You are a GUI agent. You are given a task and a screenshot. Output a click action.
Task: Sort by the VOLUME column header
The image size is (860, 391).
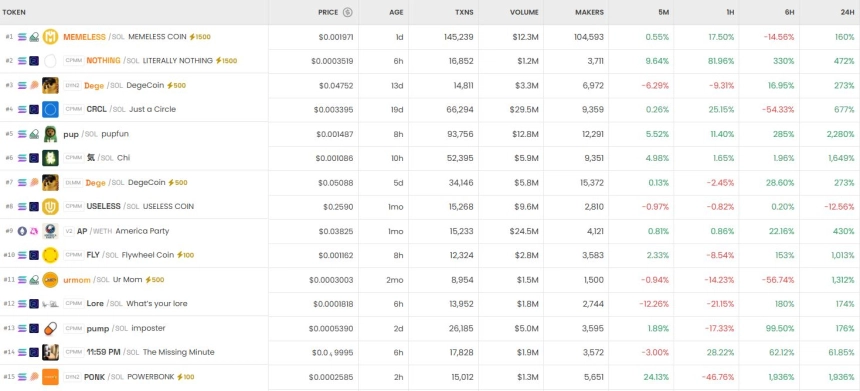pos(523,12)
